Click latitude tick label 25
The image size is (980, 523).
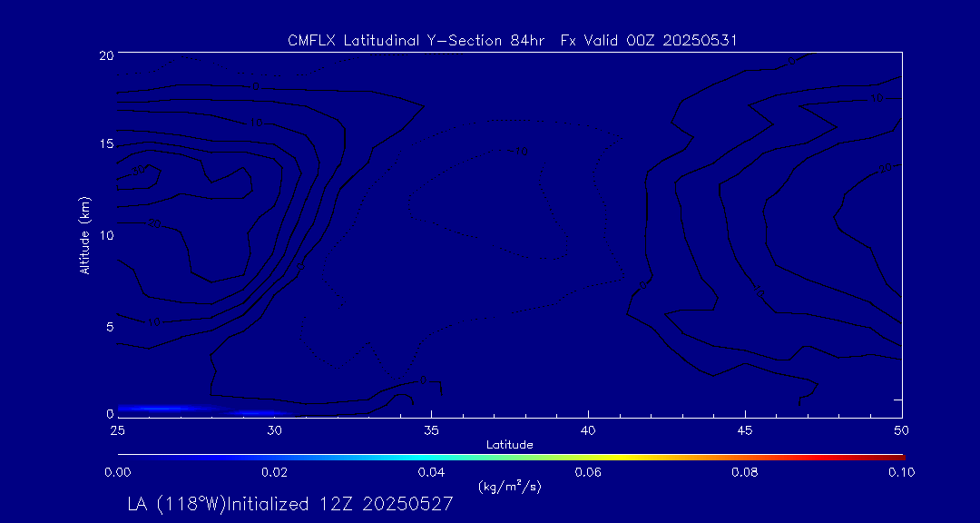tap(117, 430)
